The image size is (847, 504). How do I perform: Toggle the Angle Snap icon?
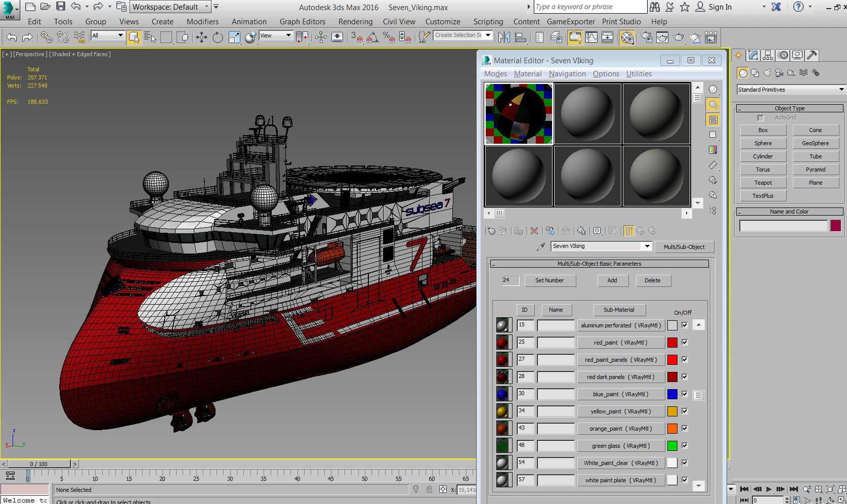tap(373, 37)
